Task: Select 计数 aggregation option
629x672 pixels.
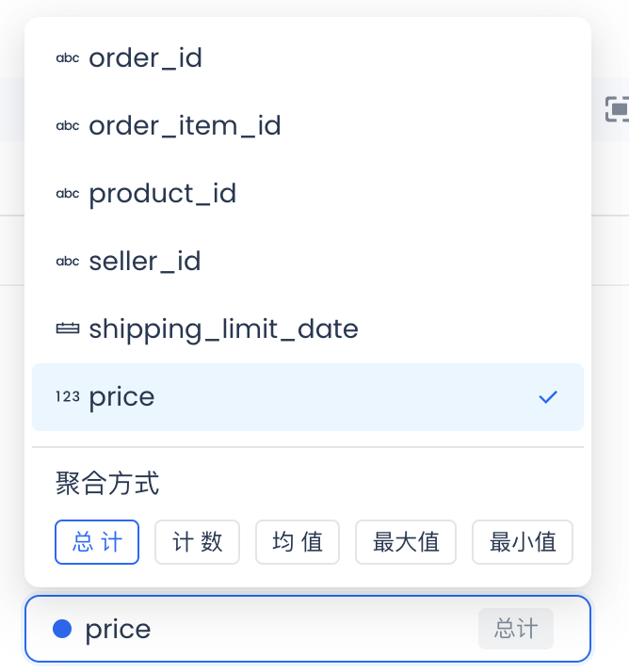Action: click(x=197, y=542)
